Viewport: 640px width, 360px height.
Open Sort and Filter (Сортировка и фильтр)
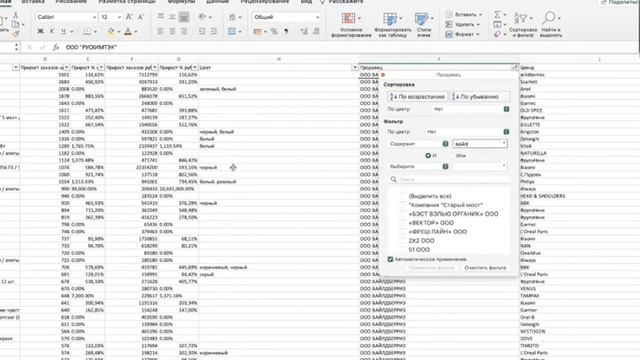(x=523, y=24)
